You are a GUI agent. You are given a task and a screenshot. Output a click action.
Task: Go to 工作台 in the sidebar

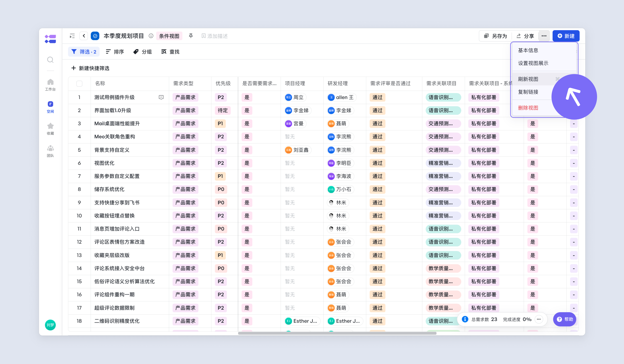point(50,85)
